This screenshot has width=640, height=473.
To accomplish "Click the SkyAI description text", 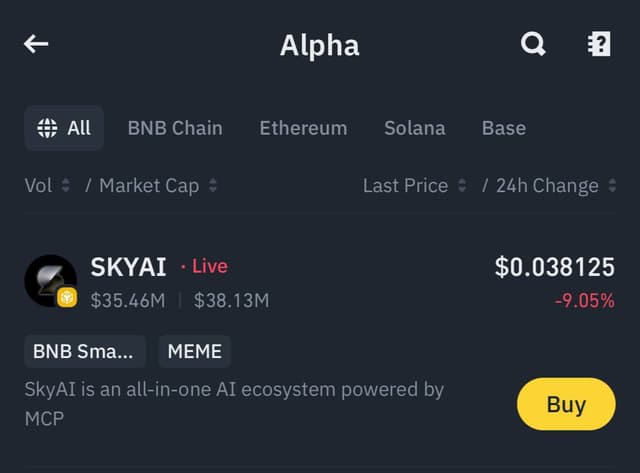I will click(x=234, y=404).
